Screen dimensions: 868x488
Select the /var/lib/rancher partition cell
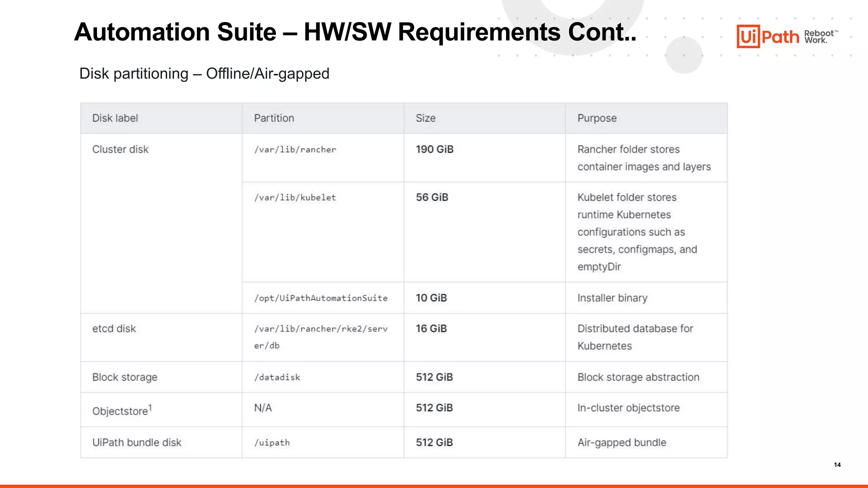coord(295,150)
